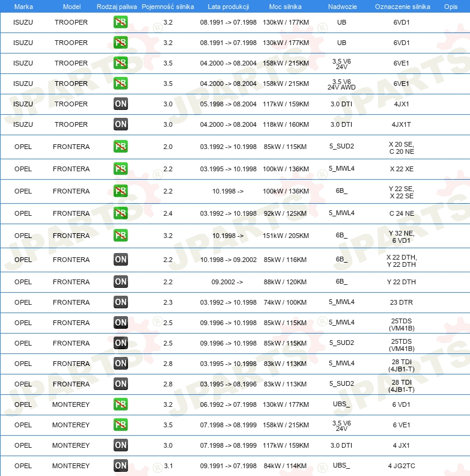Screen dimensions: 470x476
Task: Select the production years '05.1998 -> 08.2004'
Action: [x=228, y=104]
